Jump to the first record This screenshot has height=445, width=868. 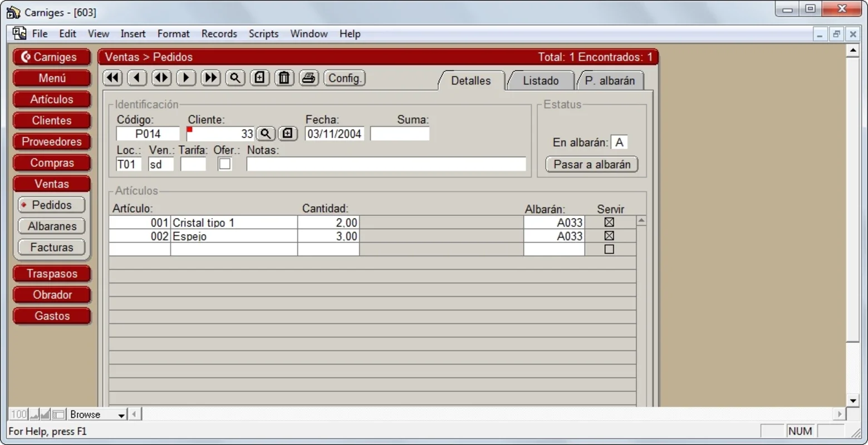113,78
